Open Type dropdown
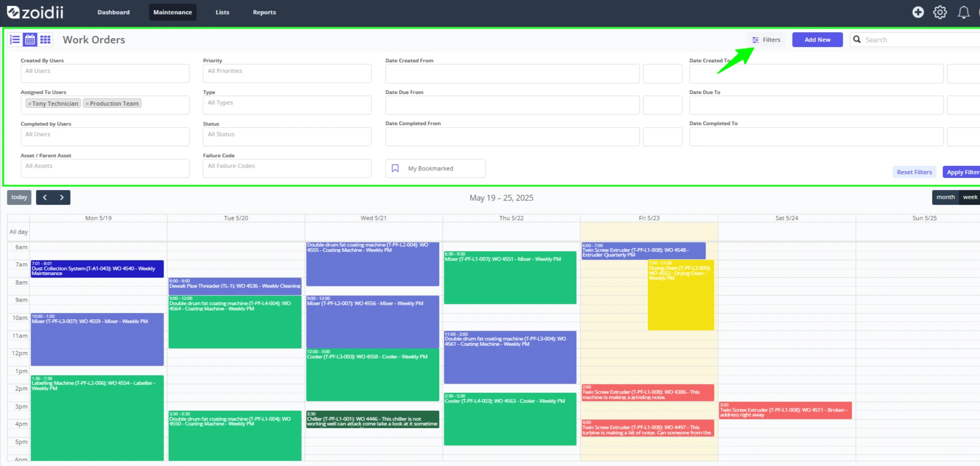Image resolution: width=980 pixels, height=466 pixels. [287, 105]
